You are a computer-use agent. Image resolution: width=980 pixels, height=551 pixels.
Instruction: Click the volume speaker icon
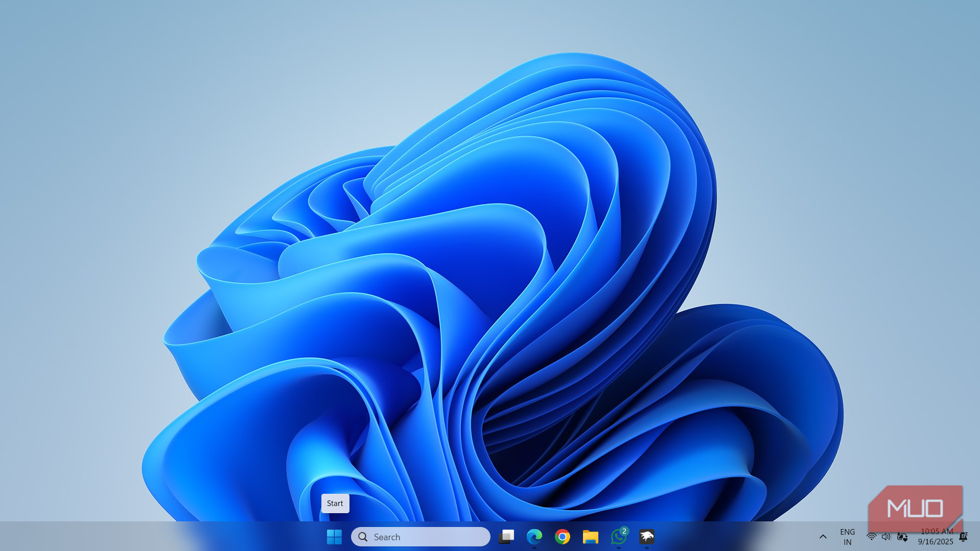886,537
